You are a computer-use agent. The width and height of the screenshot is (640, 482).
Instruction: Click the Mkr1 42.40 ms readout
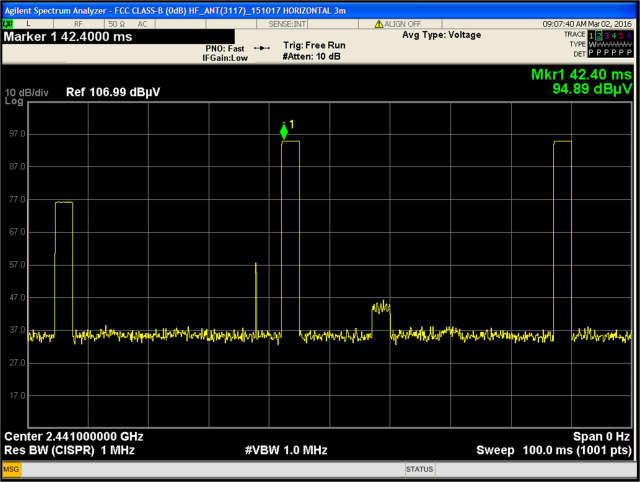581,74
